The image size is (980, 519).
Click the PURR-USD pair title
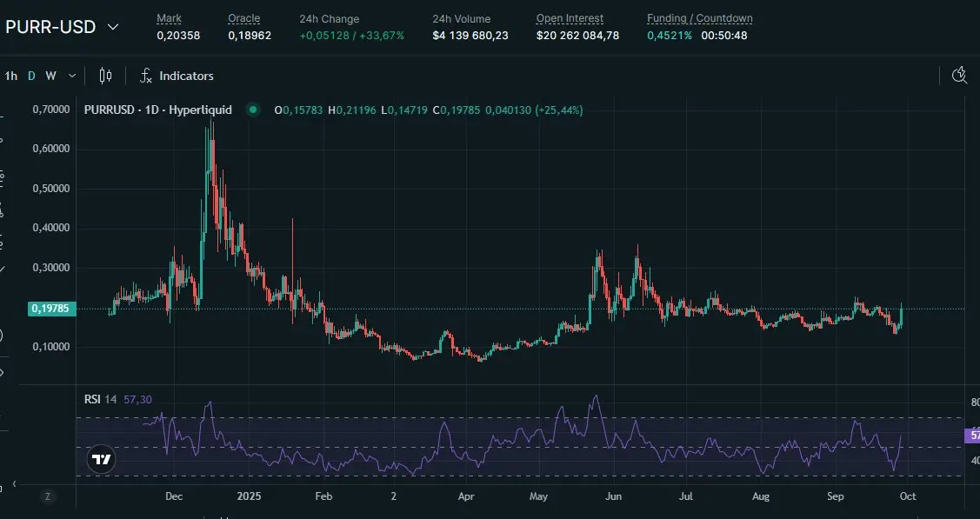[x=50, y=27]
